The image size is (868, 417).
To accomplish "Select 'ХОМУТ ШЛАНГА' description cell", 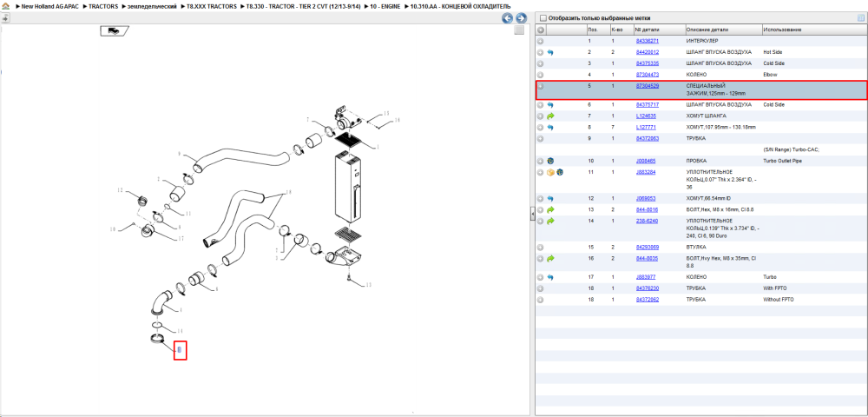I will tap(707, 116).
